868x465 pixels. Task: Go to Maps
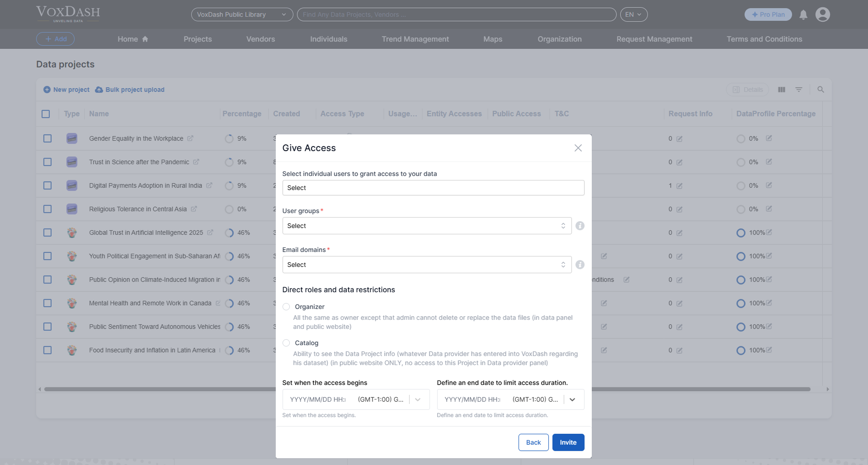(x=493, y=39)
